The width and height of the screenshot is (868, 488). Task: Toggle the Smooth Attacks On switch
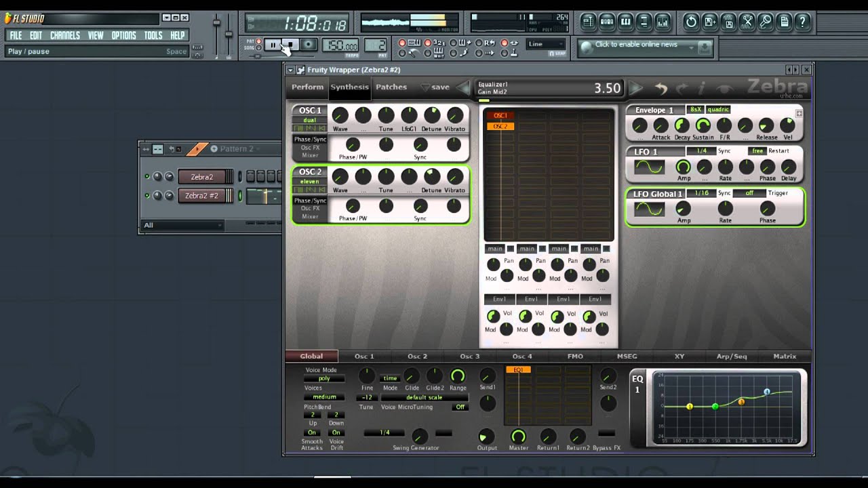tap(312, 432)
